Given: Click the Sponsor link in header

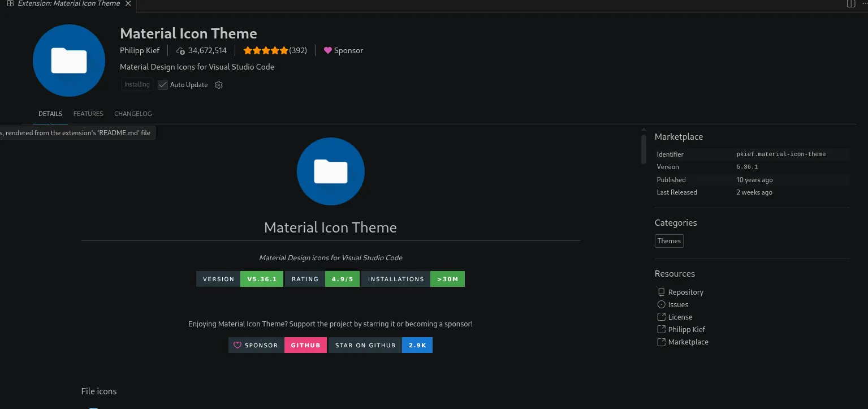Looking at the screenshot, I should (x=343, y=50).
